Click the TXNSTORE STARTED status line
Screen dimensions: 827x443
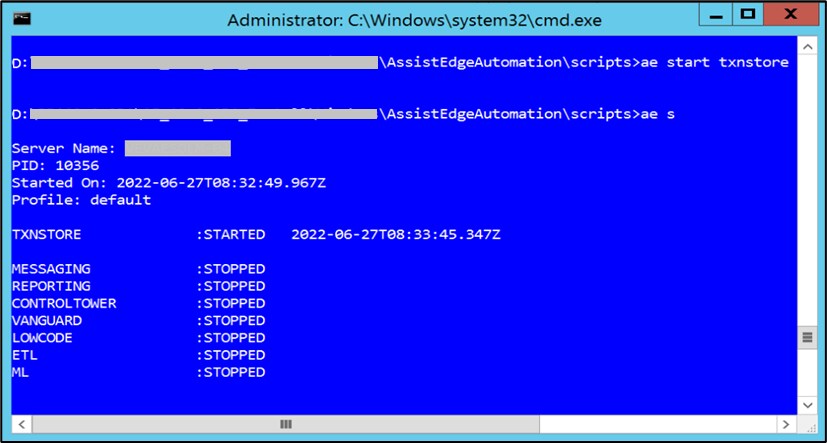[256, 235]
